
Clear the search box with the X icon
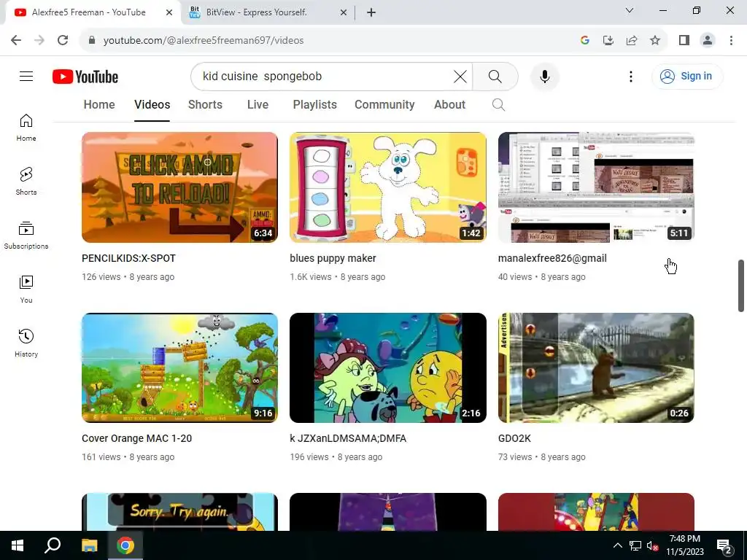click(x=460, y=76)
